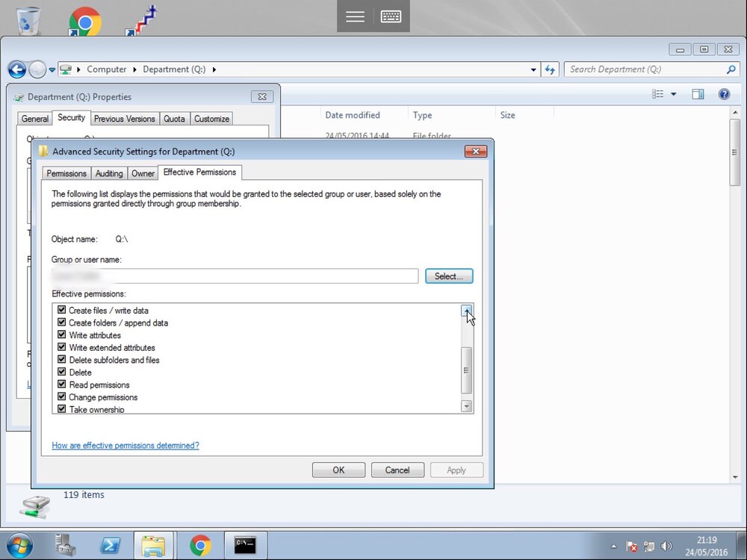Viewport: 747px width, 560px height.
Task: Click the refresh icon beside address bar
Action: pyautogui.click(x=551, y=69)
